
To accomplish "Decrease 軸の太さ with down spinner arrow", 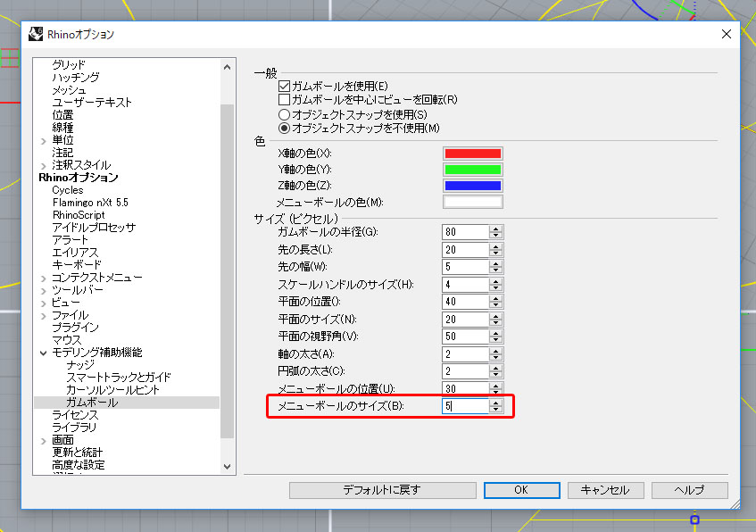I will tap(495, 358).
